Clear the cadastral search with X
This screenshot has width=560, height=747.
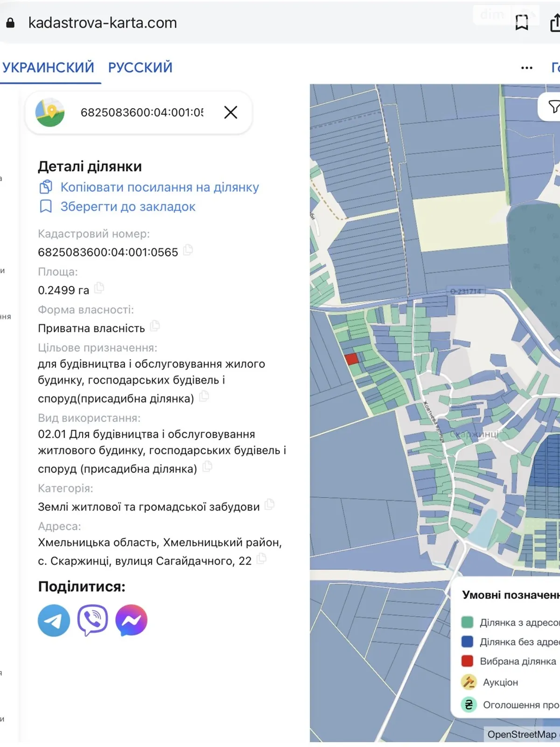(x=231, y=113)
